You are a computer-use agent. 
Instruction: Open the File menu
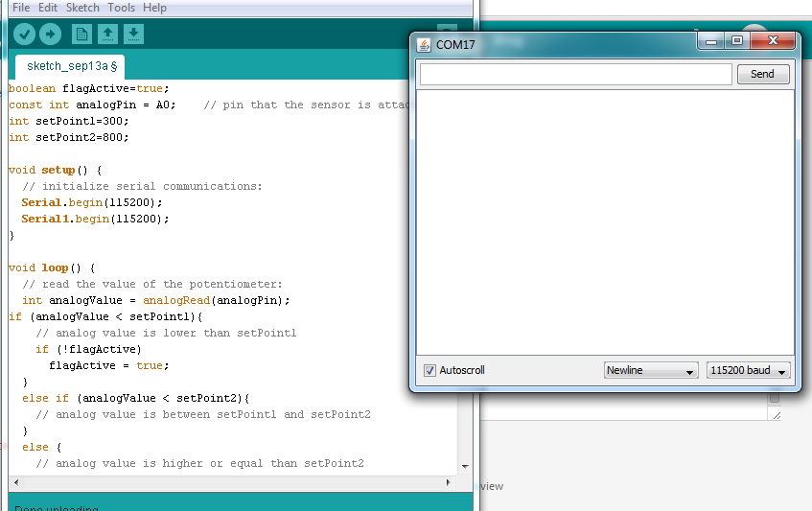coord(21,8)
